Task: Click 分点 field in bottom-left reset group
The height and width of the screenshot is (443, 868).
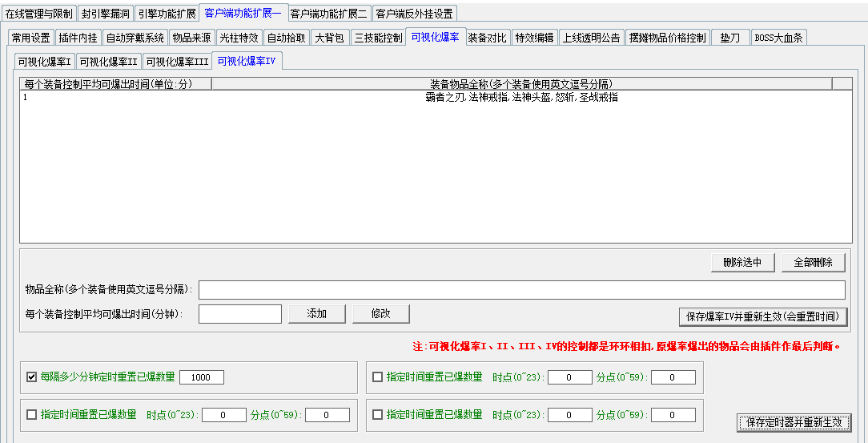Action: (328, 415)
